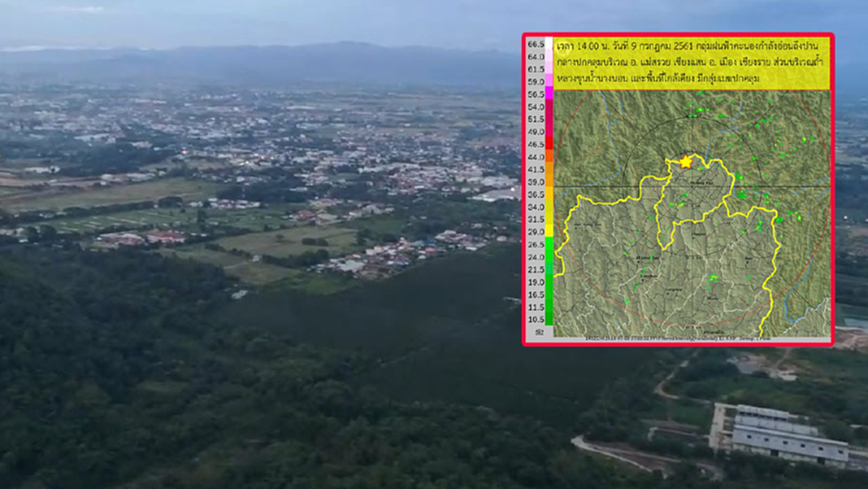
Task: Click the legend value 44.0
Action: tap(536, 158)
